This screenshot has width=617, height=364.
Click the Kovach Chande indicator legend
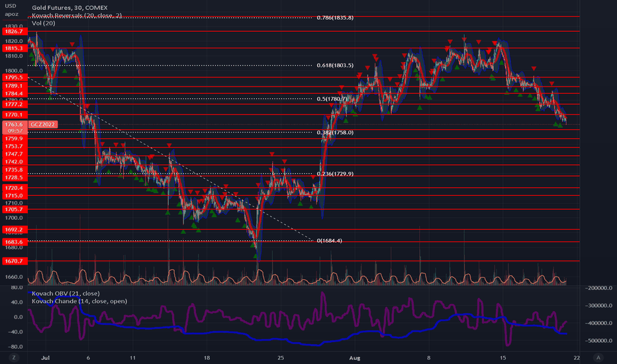click(x=79, y=301)
